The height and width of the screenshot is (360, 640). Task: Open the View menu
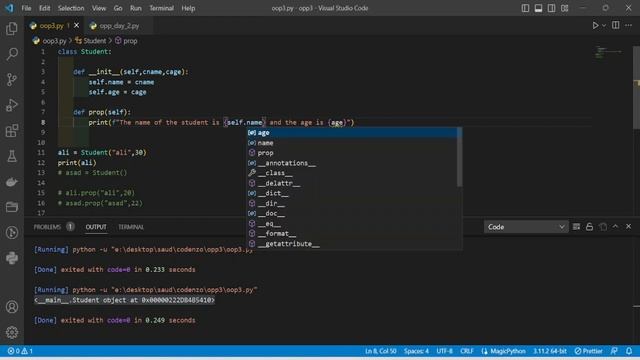(99, 8)
